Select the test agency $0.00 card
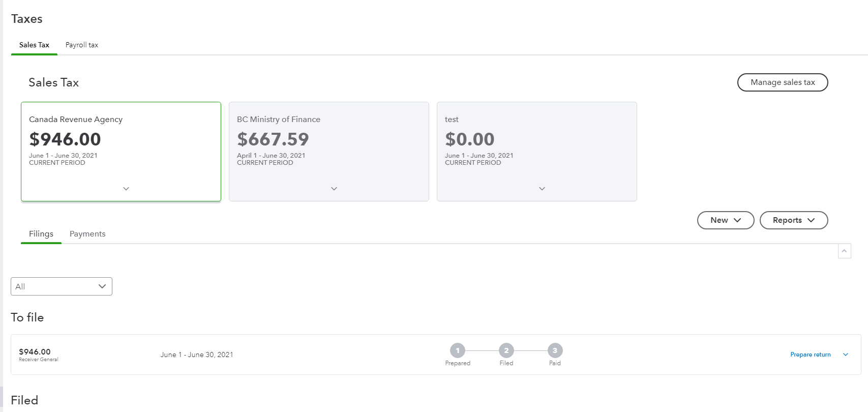 click(x=536, y=142)
